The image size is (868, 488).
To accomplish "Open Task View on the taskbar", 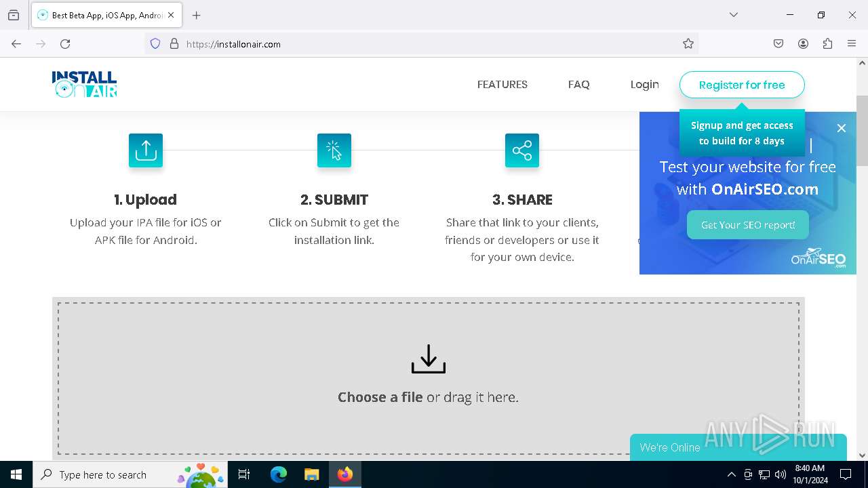I will (244, 474).
